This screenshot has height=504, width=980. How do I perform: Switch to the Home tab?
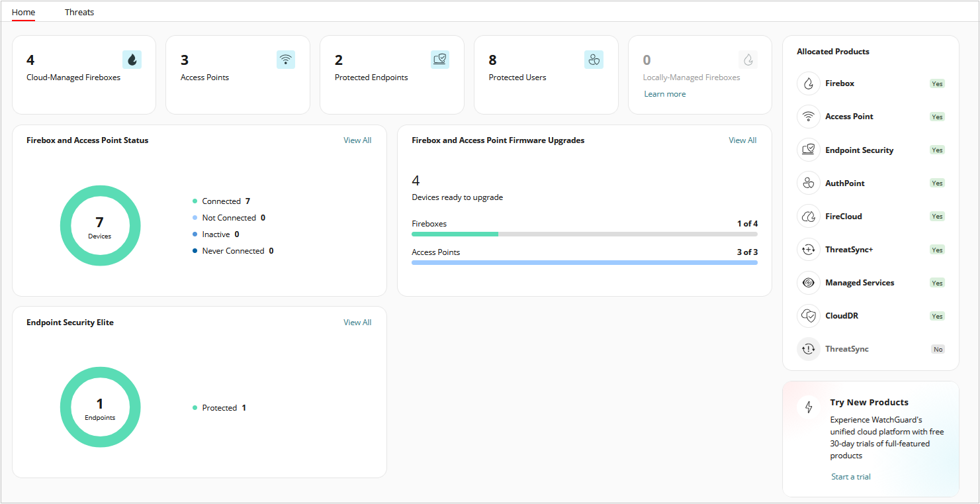(x=24, y=12)
